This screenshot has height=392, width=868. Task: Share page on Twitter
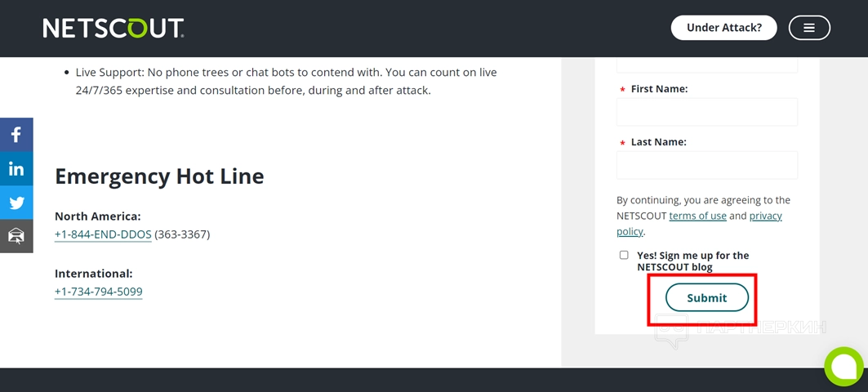click(16, 203)
